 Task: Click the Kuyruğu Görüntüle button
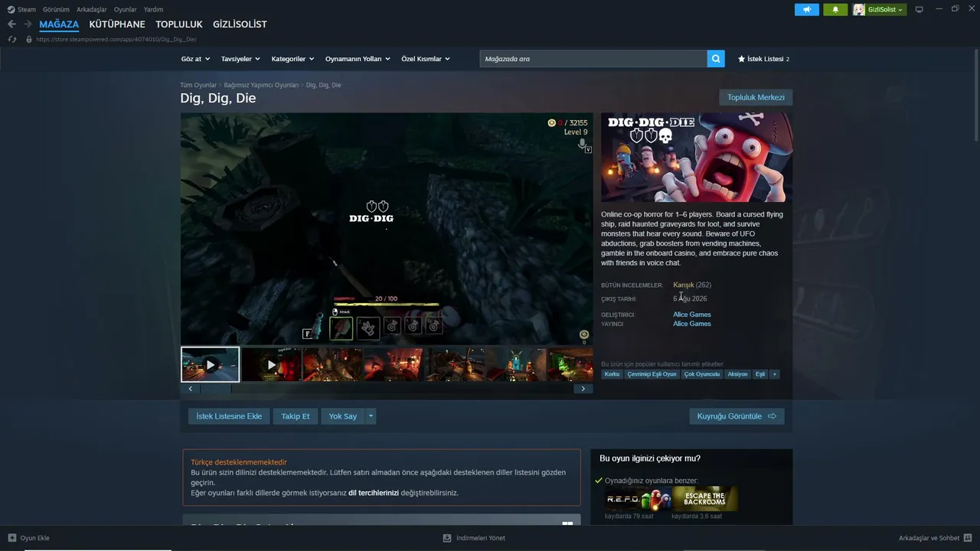click(737, 416)
